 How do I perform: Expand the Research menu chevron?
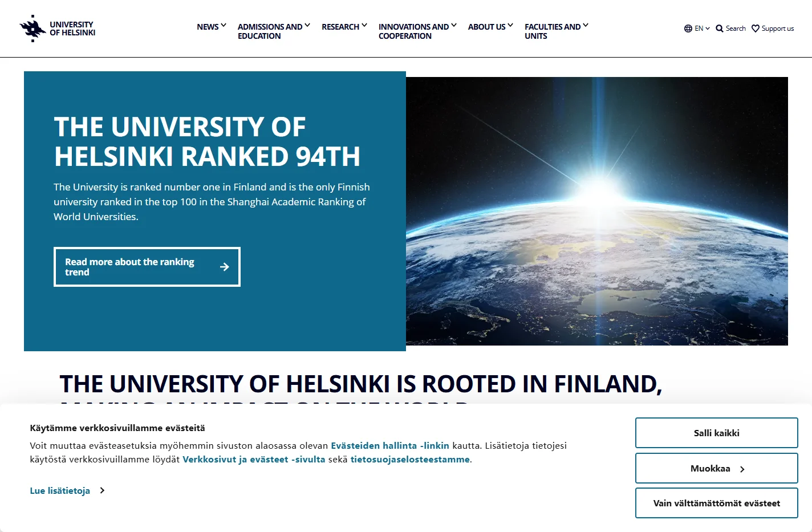[364, 25]
